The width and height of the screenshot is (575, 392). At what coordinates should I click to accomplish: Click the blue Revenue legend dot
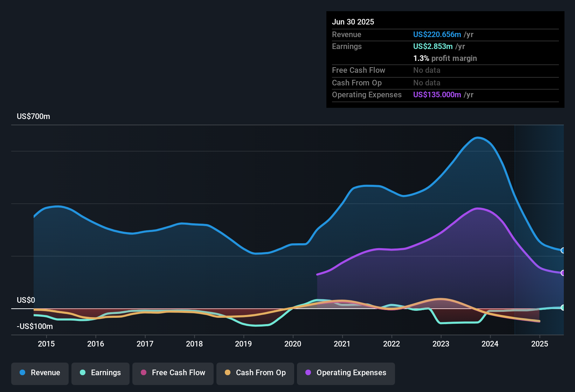[x=22, y=373]
